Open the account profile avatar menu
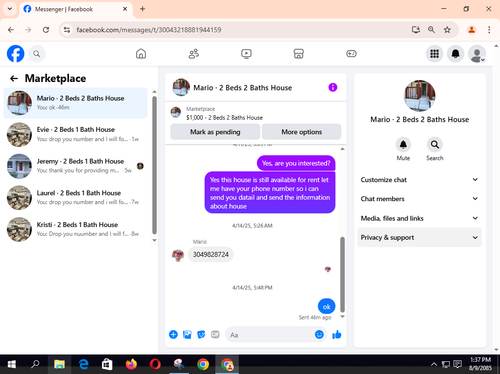Screen dimensions: 500x374 click(x=477, y=54)
